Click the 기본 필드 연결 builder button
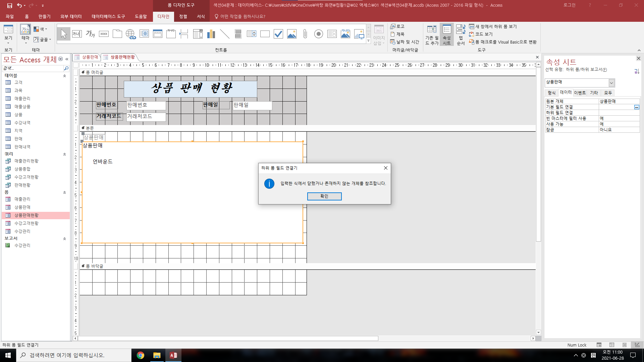The height and width of the screenshot is (362, 644). point(636,107)
